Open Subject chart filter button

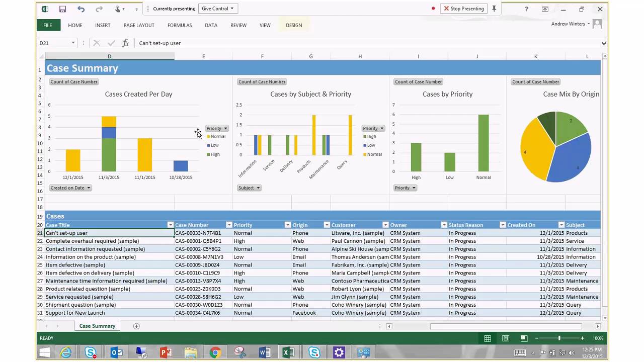tap(249, 188)
